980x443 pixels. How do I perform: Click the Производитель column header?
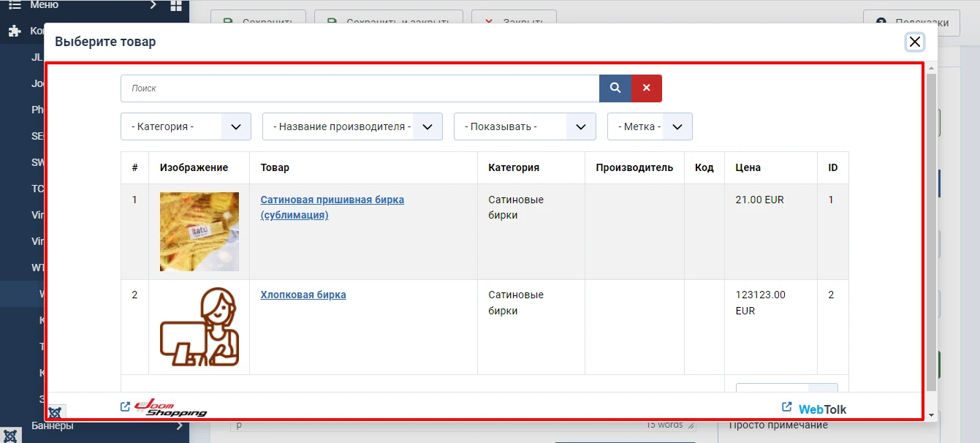(634, 167)
